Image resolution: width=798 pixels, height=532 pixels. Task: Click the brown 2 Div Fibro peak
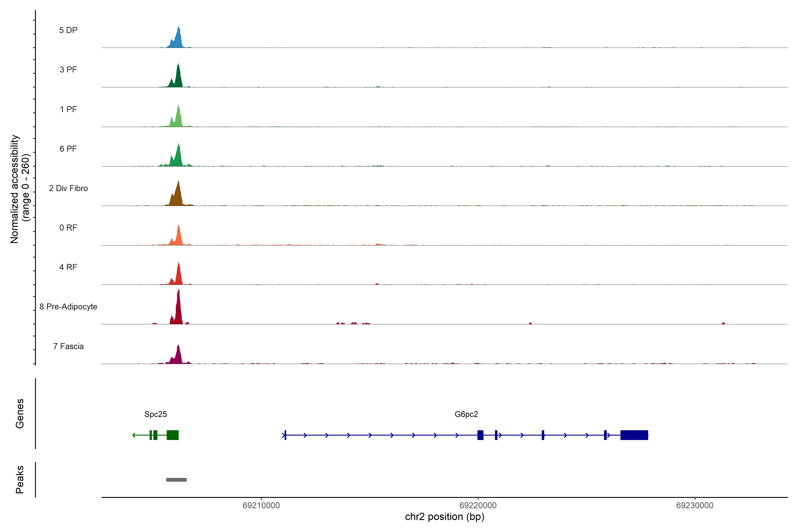pyautogui.click(x=178, y=196)
